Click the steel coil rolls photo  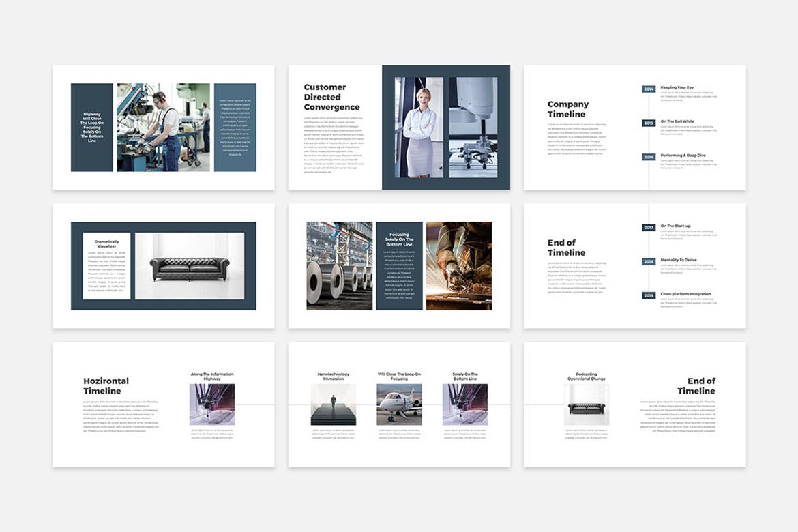[x=339, y=265]
